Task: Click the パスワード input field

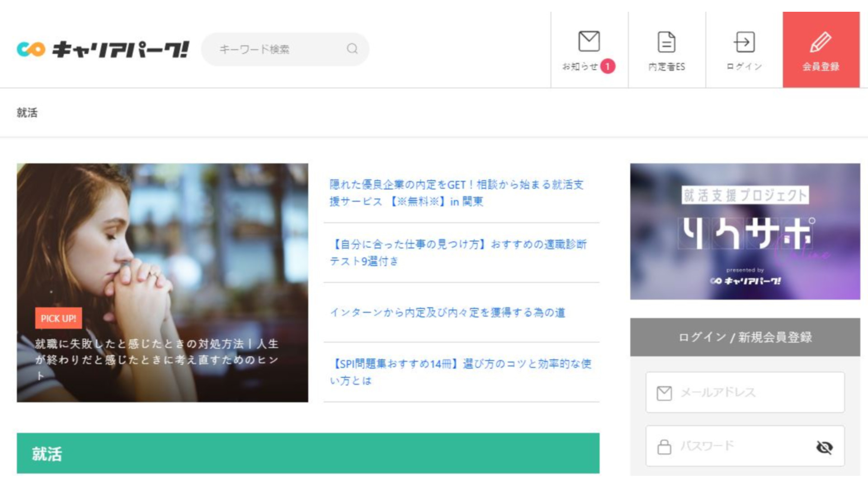Action: pos(741,446)
